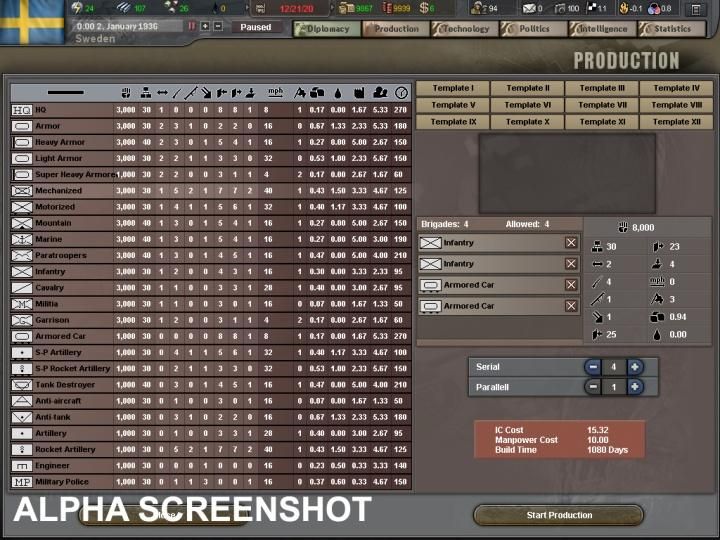720x540 pixels.
Task: Select the Anti-tank unit icon
Action: pyautogui.click(x=22, y=417)
